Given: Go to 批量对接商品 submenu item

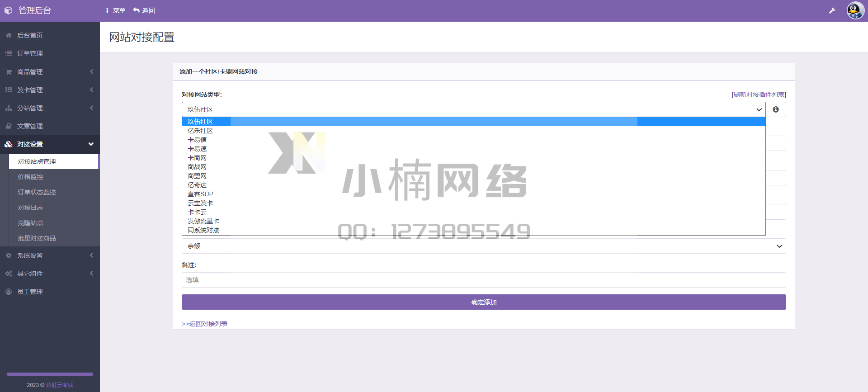Looking at the screenshot, I should [54, 238].
